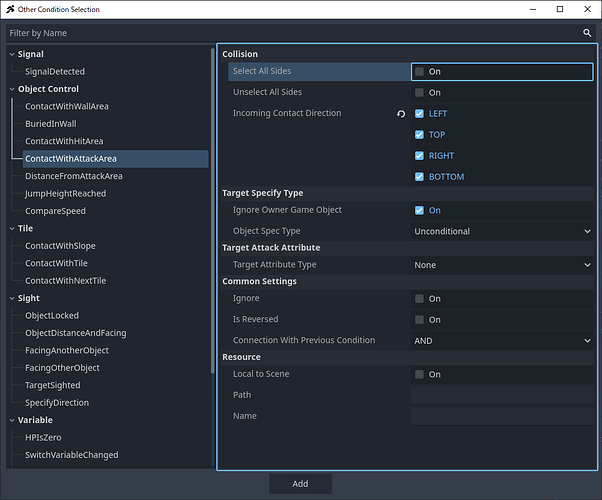Toggle the Unselect All Sides checkbox
Viewport: 602px width, 500px height.
[419, 93]
